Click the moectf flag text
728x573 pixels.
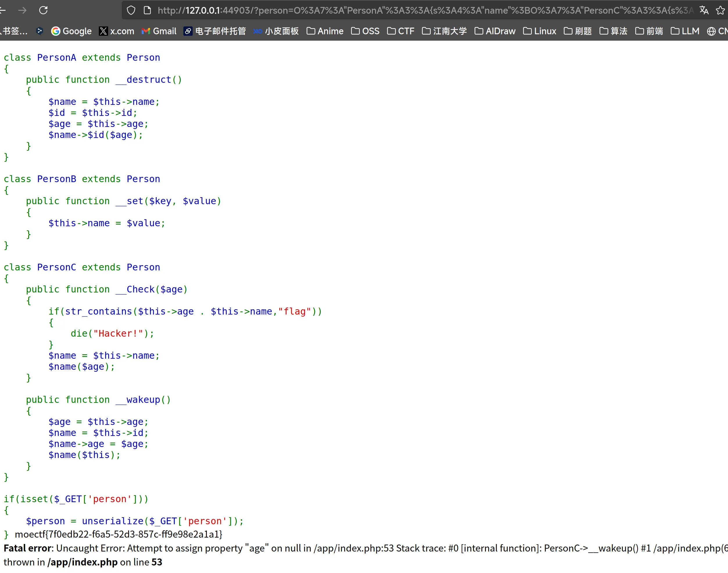pyautogui.click(x=119, y=534)
